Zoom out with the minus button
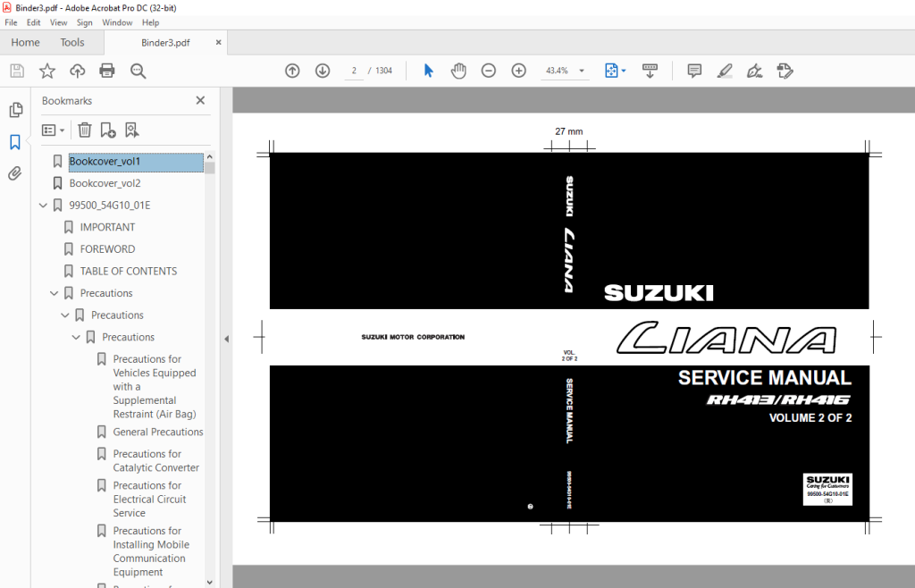915x588 pixels. 489,71
